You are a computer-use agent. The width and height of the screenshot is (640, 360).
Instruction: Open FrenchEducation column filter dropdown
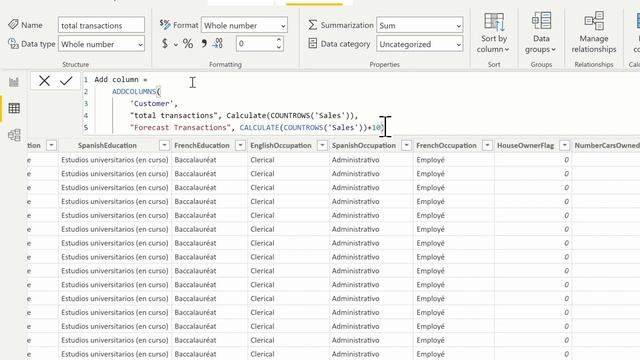pos(240,145)
